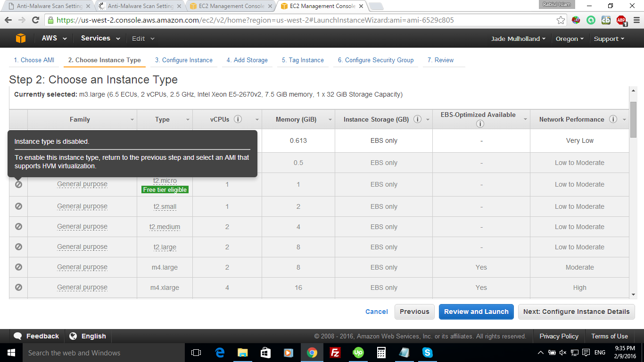Image resolution: width=644 pixels, height=362 pixels.
Task: Go to step 3 Configure Instance
Action: tap(184, 60)
